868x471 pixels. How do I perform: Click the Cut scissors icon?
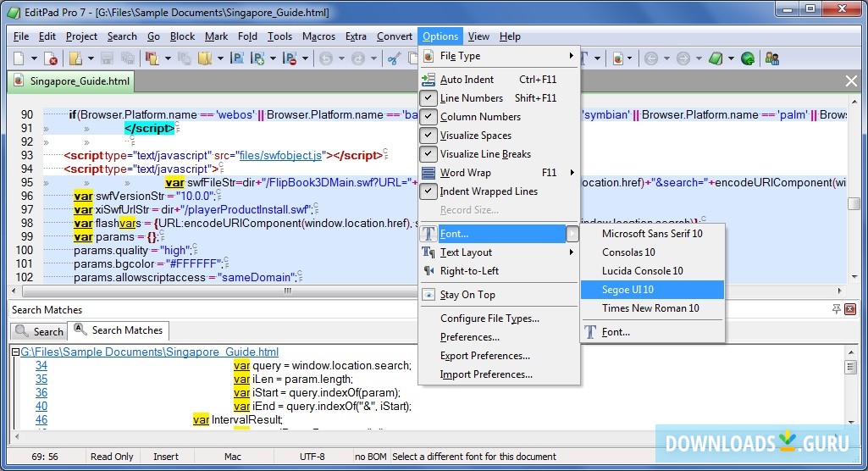pyautogui.click(x=394, y=58)
